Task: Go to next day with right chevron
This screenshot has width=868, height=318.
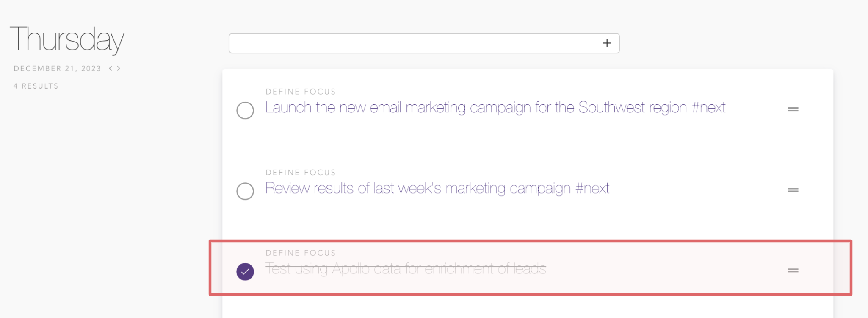Action: 119,68
